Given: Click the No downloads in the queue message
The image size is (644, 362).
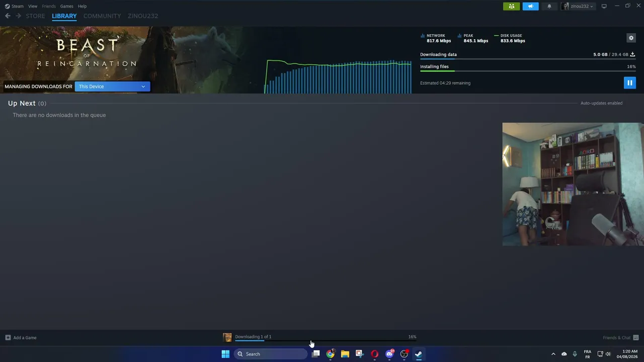Looking at the screenshot, I should pyautogui.click(x=59, y=115).
